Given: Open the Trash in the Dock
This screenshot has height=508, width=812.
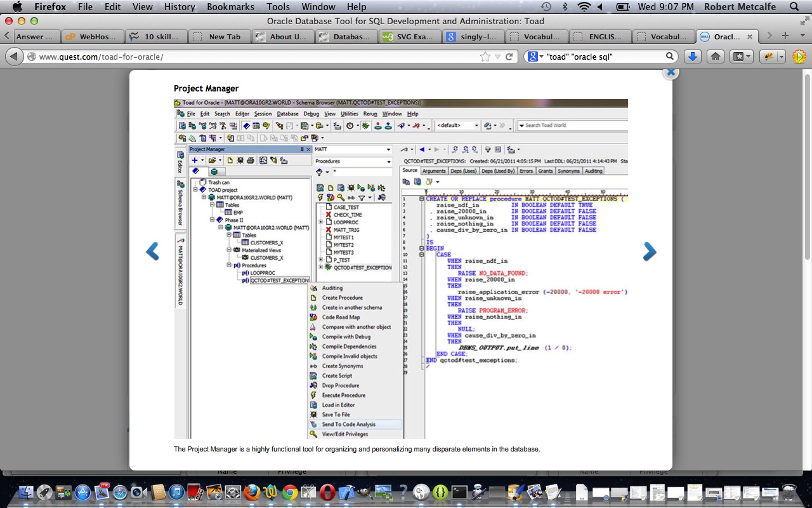Looking at the screenshot, I should click(789, 492).
